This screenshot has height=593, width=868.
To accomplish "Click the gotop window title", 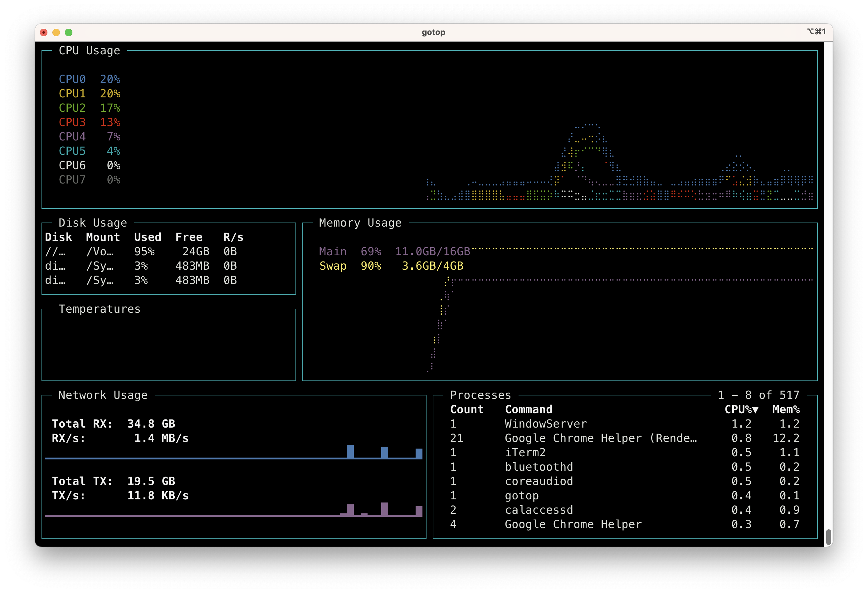I will [x=433, y=32].
